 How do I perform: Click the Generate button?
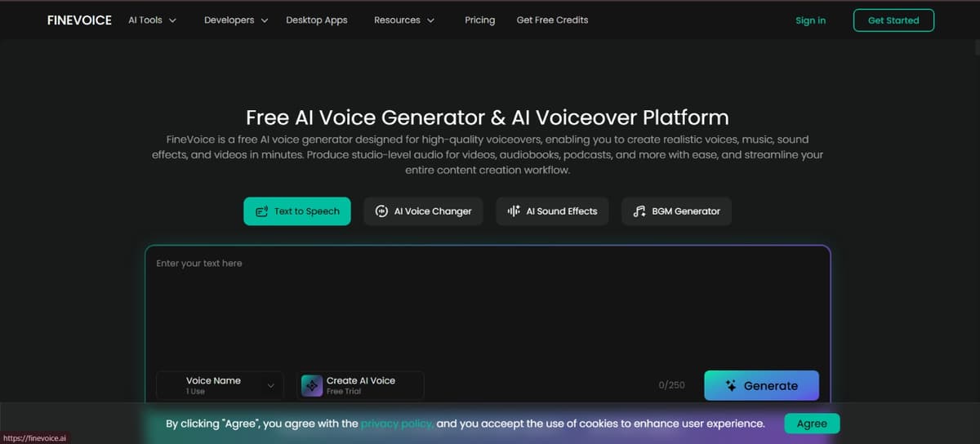point(761,385)
